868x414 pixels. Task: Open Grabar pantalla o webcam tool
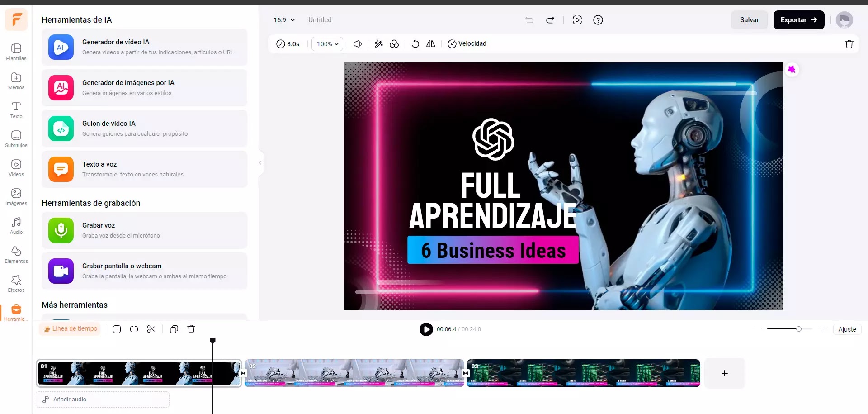(145, 271)
